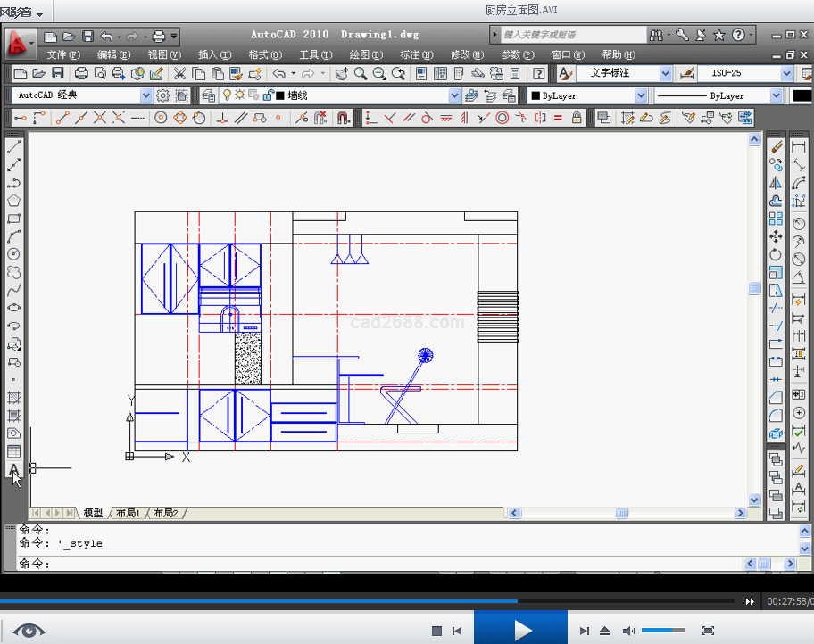The image size is (814, 644).
Task: Toggle the layer lock icon
Action: click(x=268, y=95)
